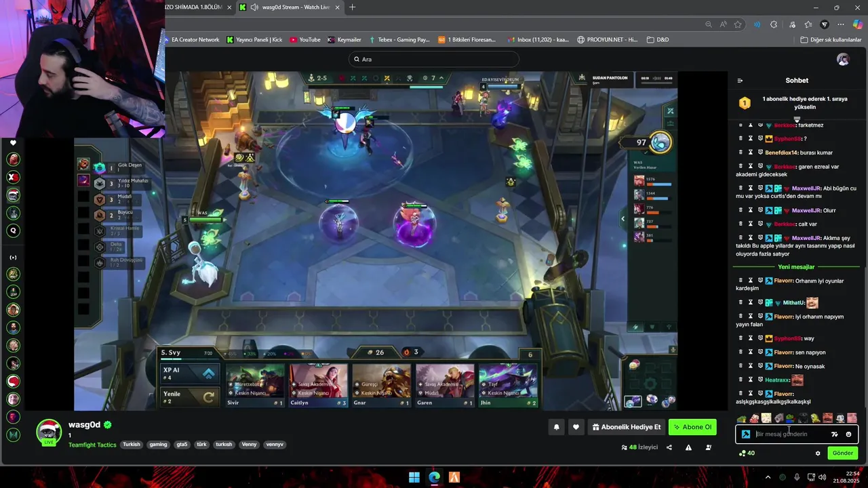Mute the wasg0d Stream tab audio icon

click(x=254, y=7)
